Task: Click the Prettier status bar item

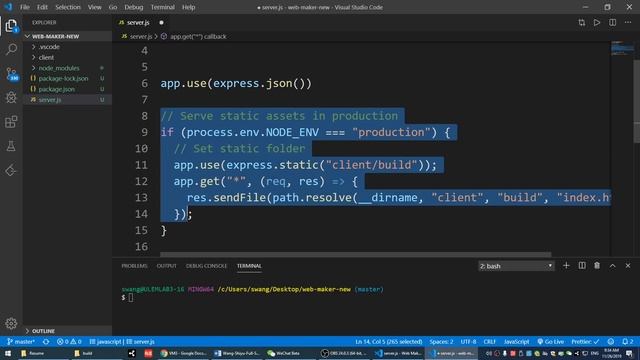Action: [x=585, y=342]
